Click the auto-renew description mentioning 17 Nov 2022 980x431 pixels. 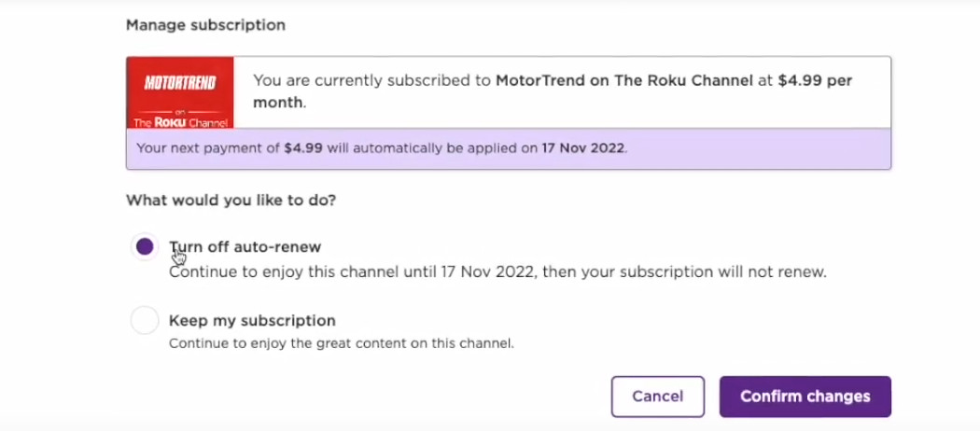(x=497, y=272)
